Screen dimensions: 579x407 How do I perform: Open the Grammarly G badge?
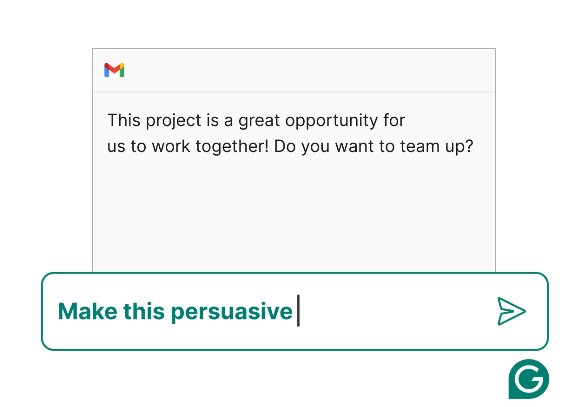529,379
